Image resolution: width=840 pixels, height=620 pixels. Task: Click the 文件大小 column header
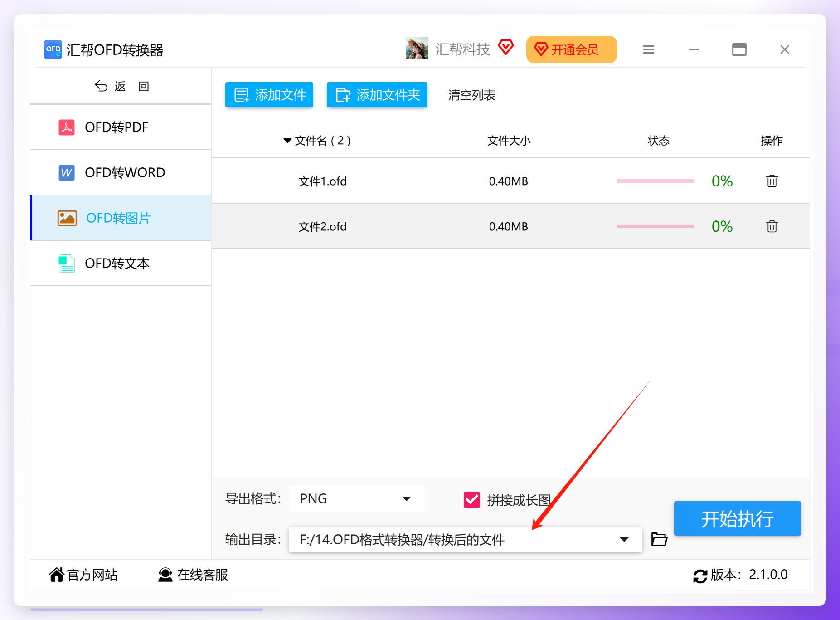(x=509, y=141)
